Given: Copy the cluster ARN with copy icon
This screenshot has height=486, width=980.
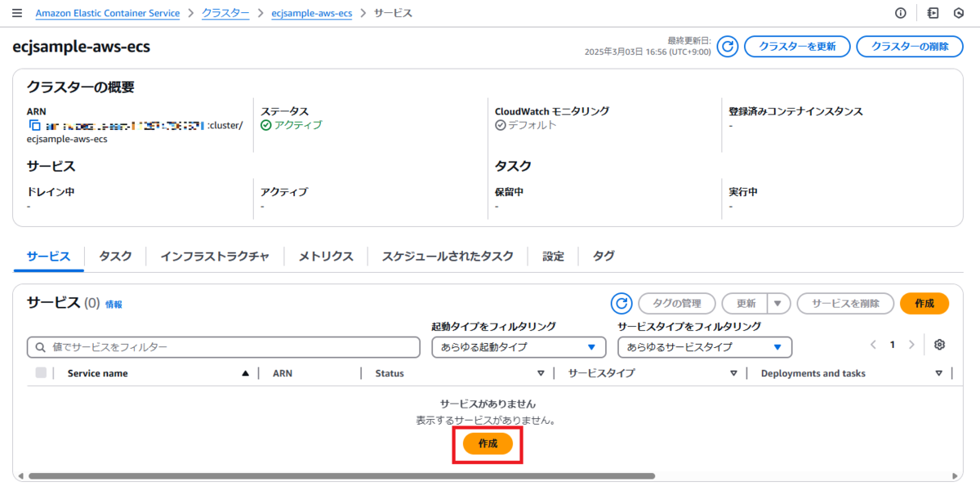Looking at the screenshot, I should point(34,126).
